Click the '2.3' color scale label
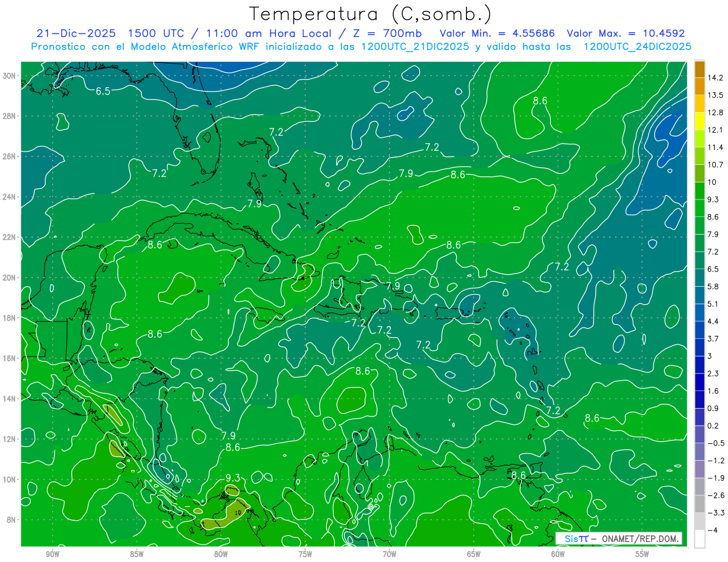 (713, 373)
